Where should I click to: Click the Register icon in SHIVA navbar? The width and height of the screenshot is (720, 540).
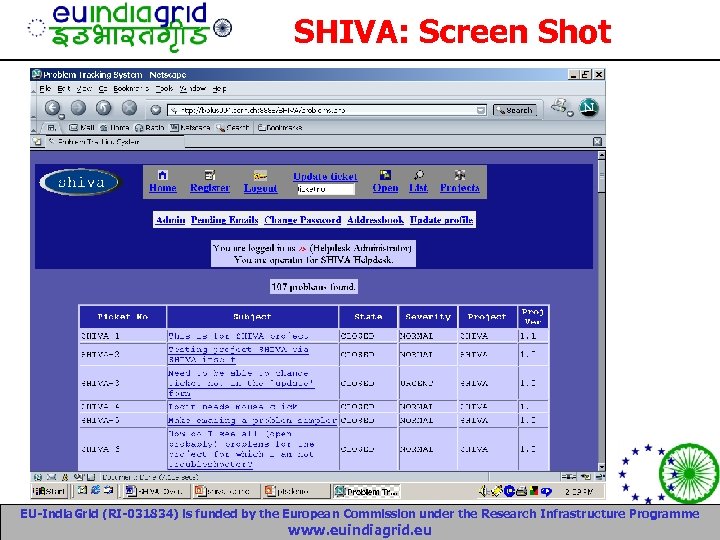pos(210,175)
